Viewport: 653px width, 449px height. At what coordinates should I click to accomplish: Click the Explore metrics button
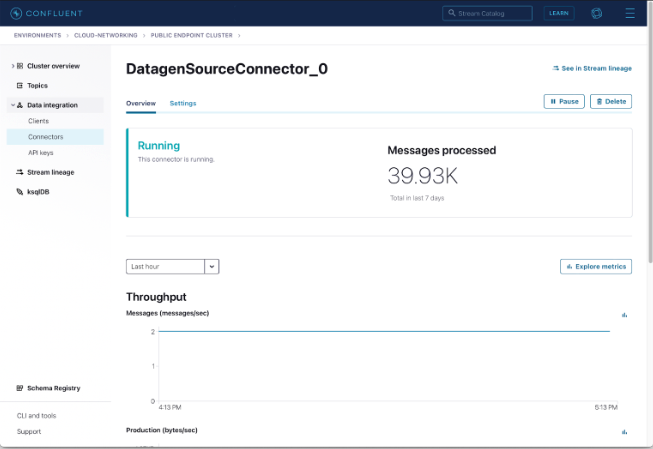tap(596, 267)
